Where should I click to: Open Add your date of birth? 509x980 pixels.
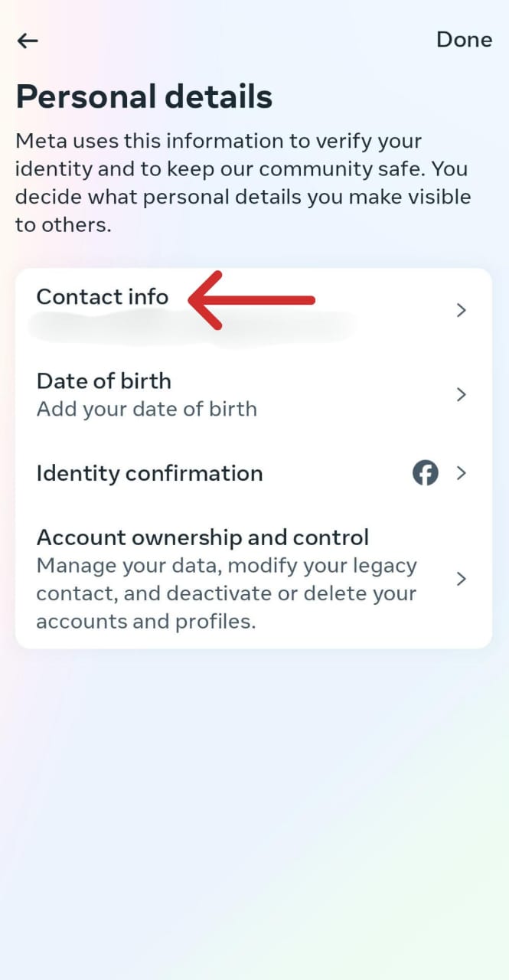pyautogui.click(x=147, y=408)
